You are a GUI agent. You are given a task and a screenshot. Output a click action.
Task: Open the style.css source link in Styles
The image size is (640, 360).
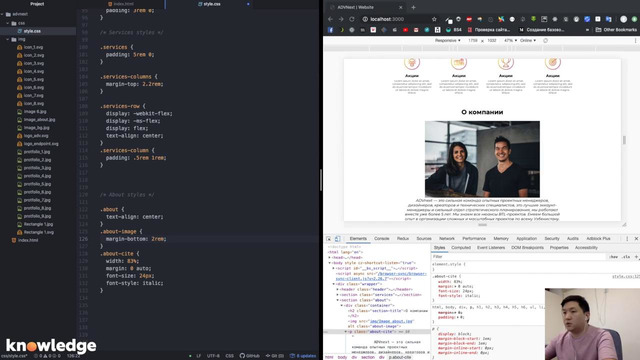pos(625,277)
